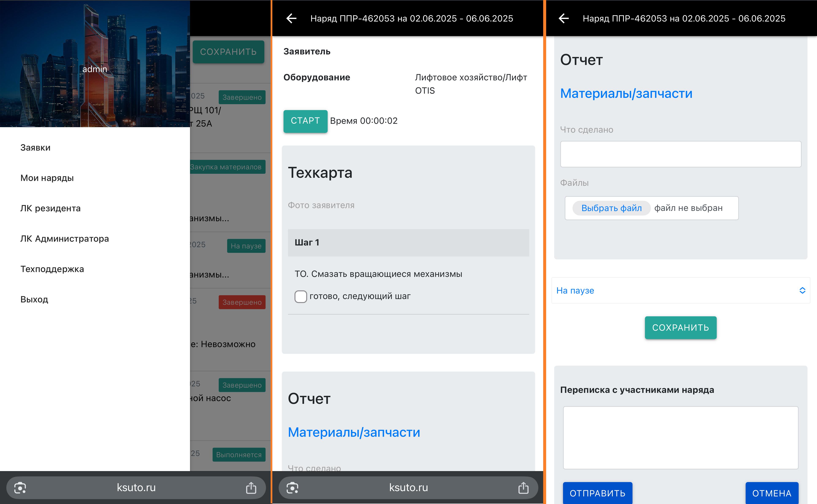Click 'Выход' to log out
This screenshot has width=817, height=504.
point(34,299)
